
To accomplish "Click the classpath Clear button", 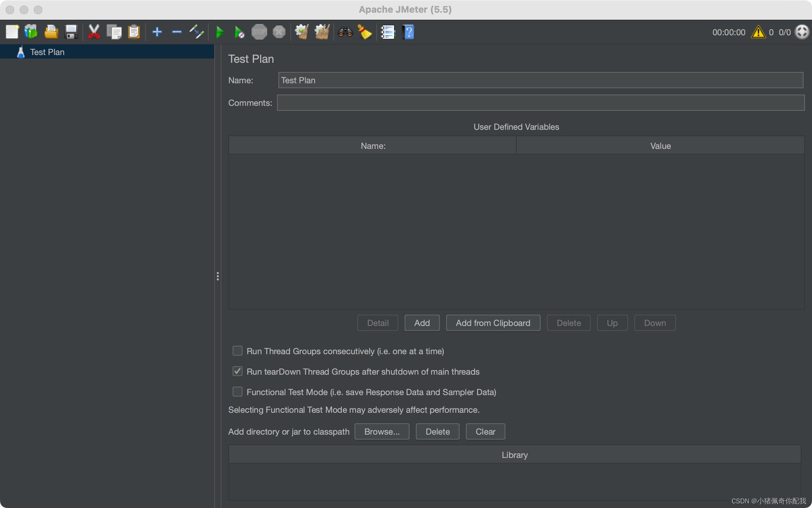I will click(x=485, y=431).
